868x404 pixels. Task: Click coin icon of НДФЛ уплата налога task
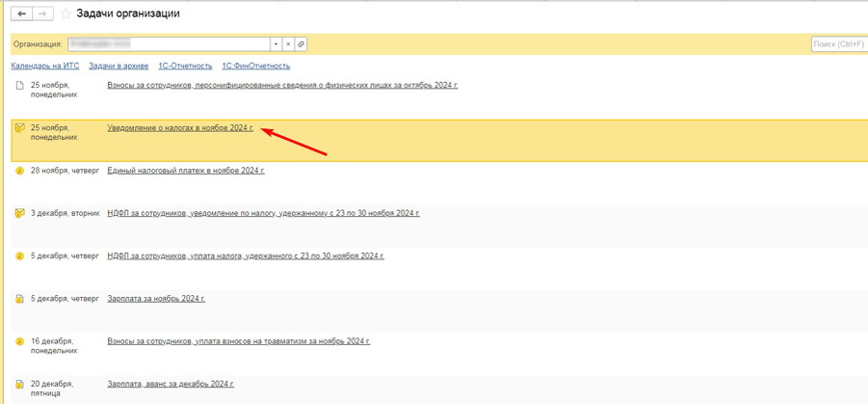click(20, 256)
